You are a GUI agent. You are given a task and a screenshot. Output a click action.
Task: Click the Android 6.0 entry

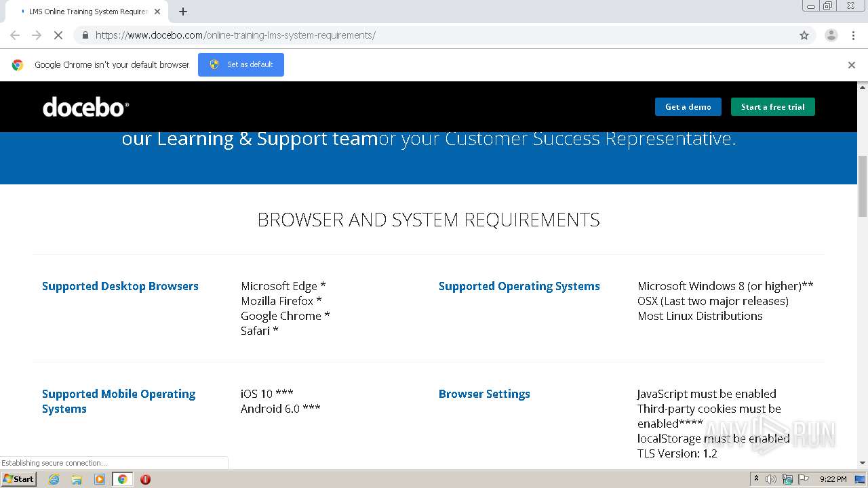pyautogui.click(x=281, y=409)
